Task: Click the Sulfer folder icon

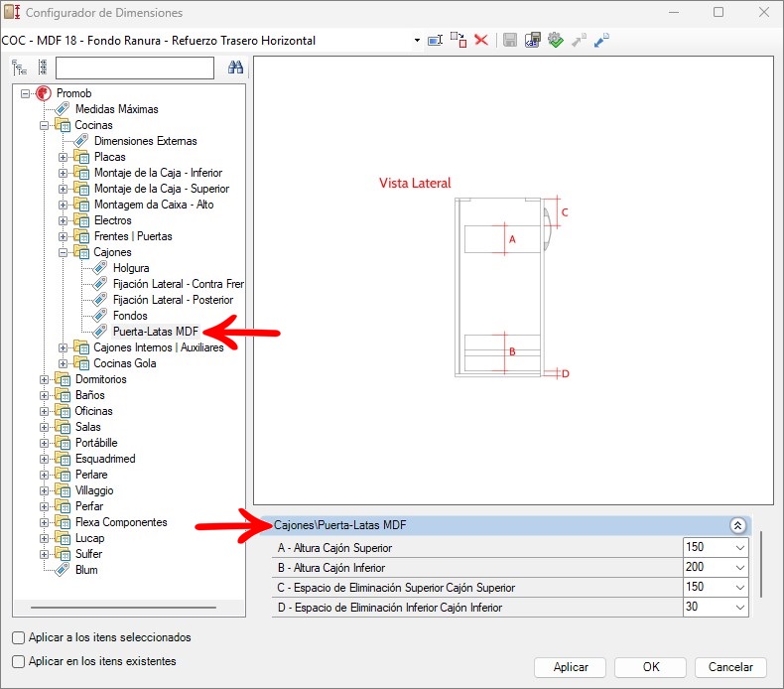Action: coord(63,554)
